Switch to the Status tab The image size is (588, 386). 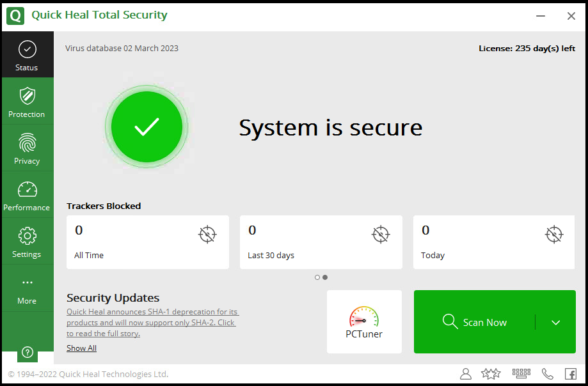[27, 56]
